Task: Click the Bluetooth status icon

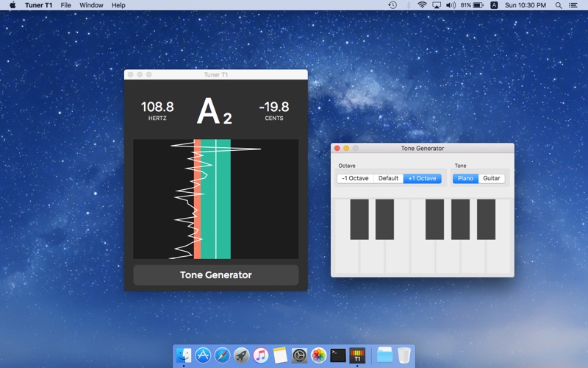Action: click(x=409, y=5)
